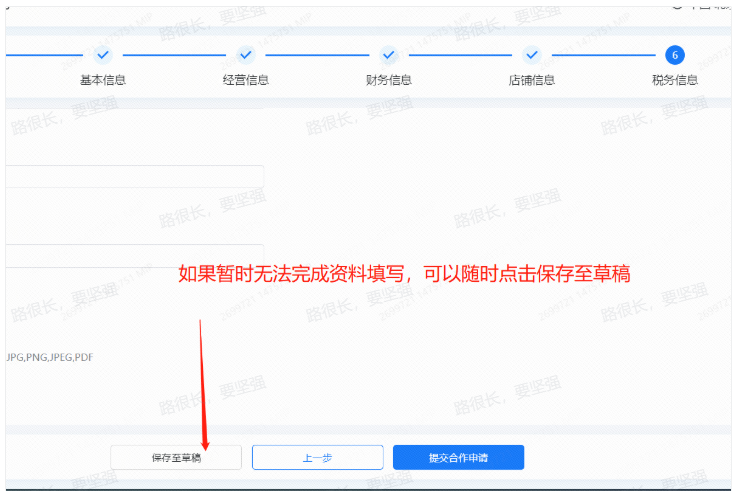The height and width of the screenshot is (504, 740).
Task: Click the checkmark icon above 财务信息
Action: [x=389, y=55]
